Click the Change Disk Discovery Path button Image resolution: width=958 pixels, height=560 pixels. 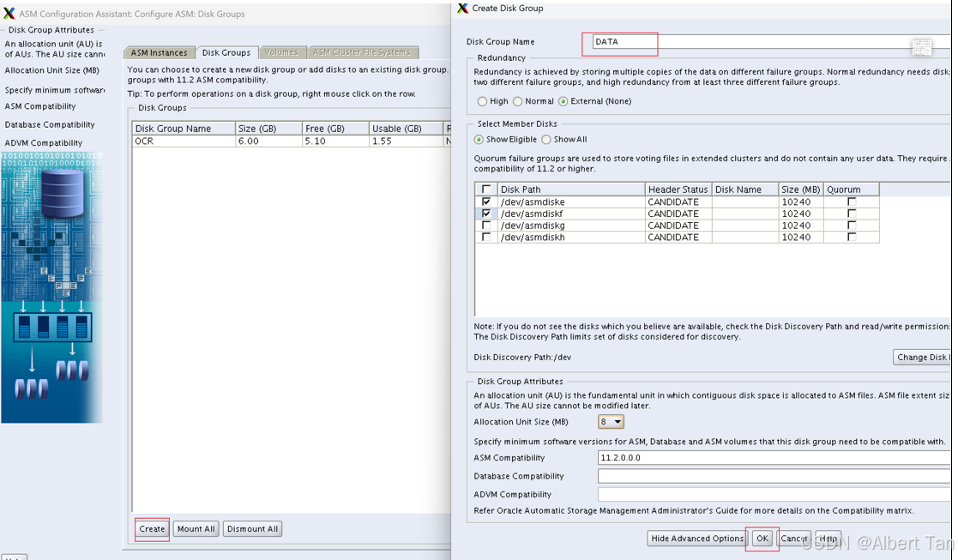coord(921,358)
